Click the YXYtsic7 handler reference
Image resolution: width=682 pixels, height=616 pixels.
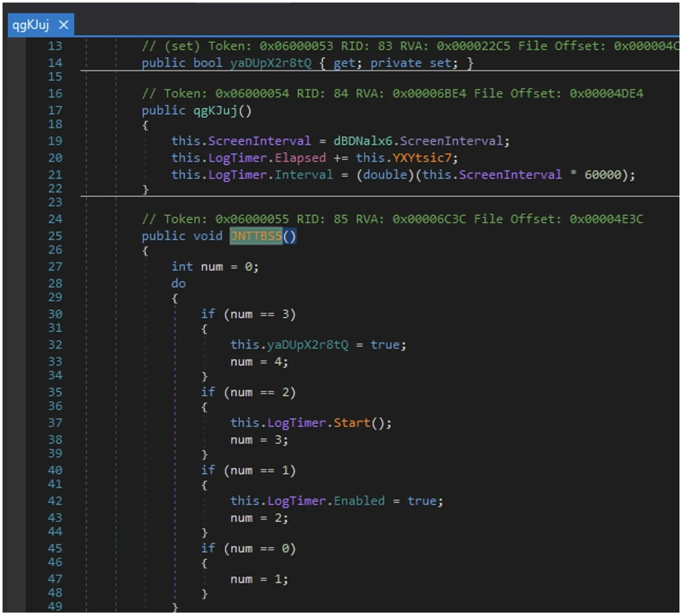[x=422, y=158]
